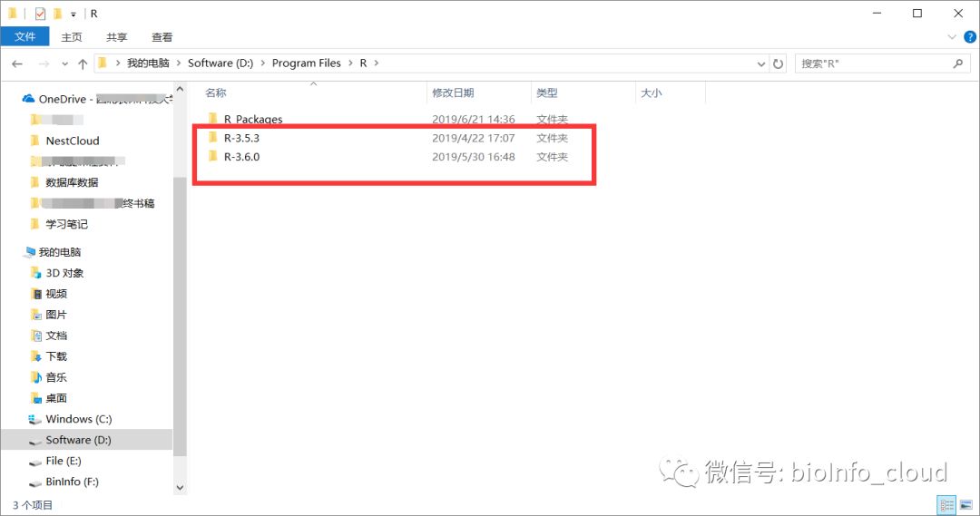Select the R-3.6.0 folder
Viewport: 980px width, 516px height.
[242, 157]
